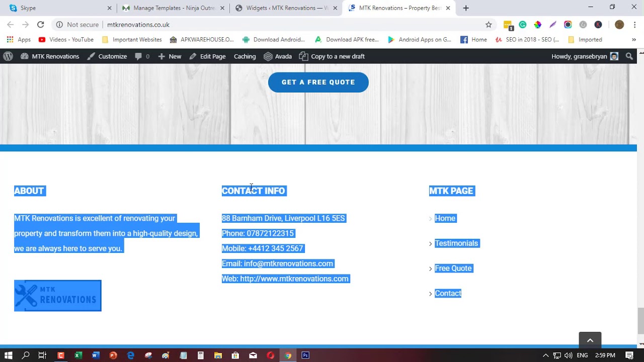Switch to the Manage Templates Ninja Outreach tab
Screen dimensions: 644x362
click(173, 8)
